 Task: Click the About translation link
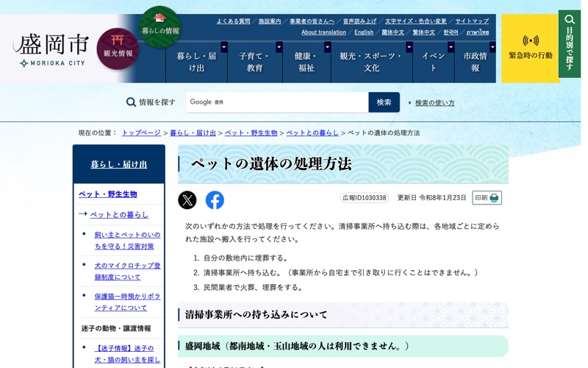(323, 32)
